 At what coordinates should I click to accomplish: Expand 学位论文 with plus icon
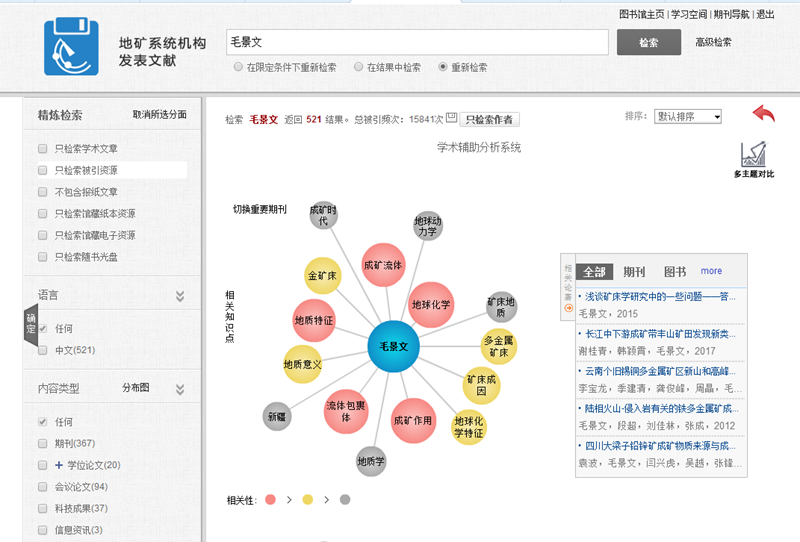click(58, 465)
